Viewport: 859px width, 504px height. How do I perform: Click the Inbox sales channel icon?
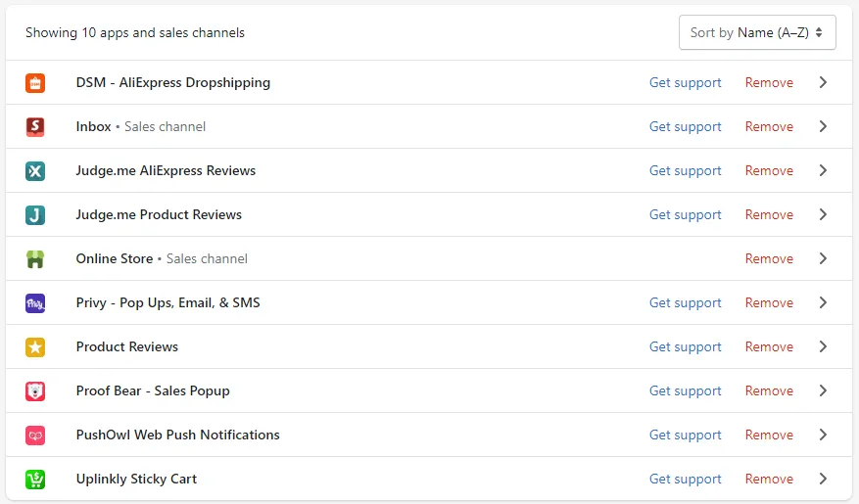tap(35, 127)
